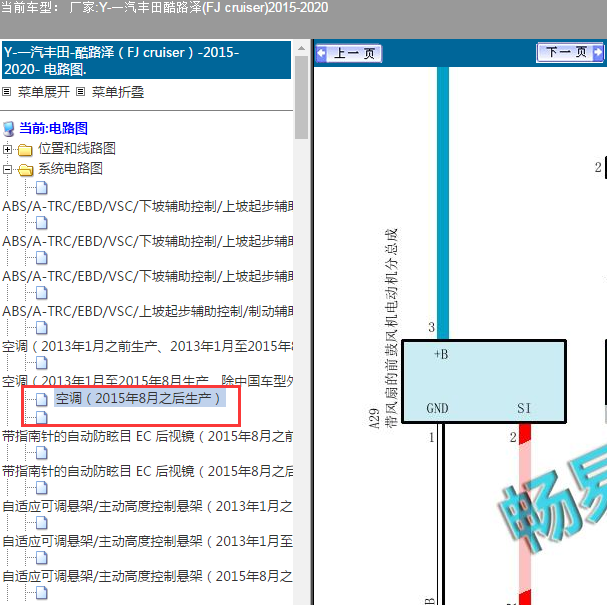Open first ABS/A-TRC/EBD/VSC/下坡辅助控制 entry
Screen dimensions: 607x605
coord(147,206)
